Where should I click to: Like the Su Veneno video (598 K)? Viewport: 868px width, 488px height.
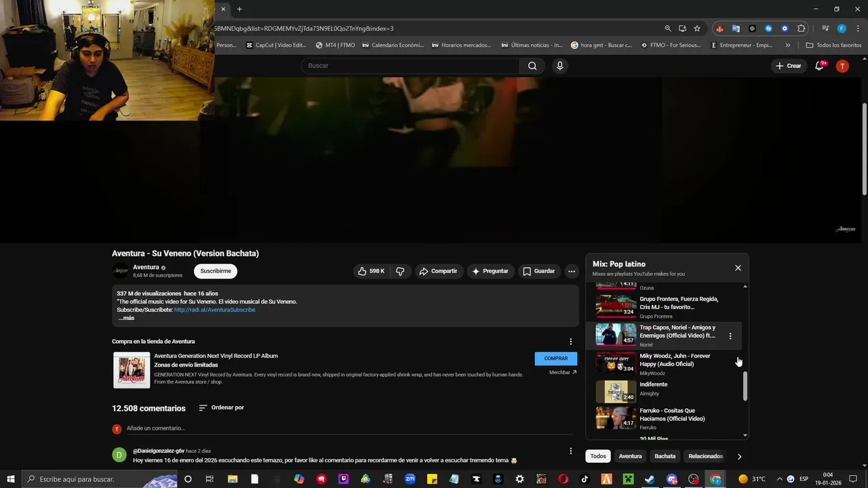371,271
